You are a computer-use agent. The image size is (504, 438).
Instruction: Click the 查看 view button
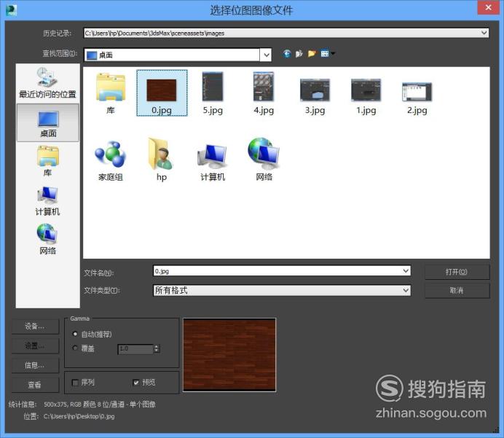tap(35, 385)
